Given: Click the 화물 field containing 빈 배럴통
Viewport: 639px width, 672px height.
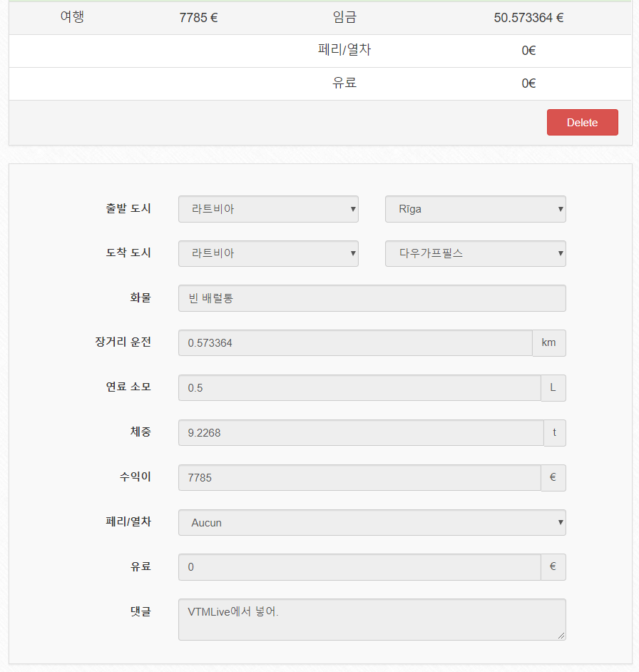Looking at the screenshot, I should 372,298.
